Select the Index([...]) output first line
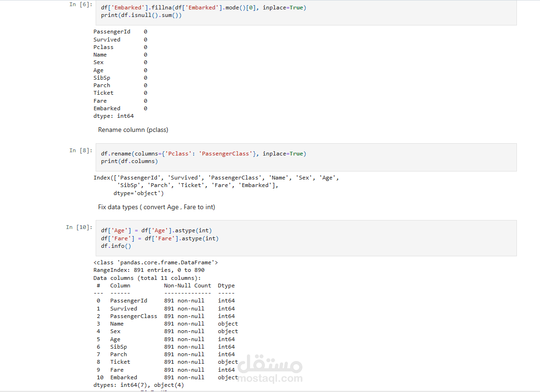The image size is (540, 392). pyautogui.click(x=216, y=178)
